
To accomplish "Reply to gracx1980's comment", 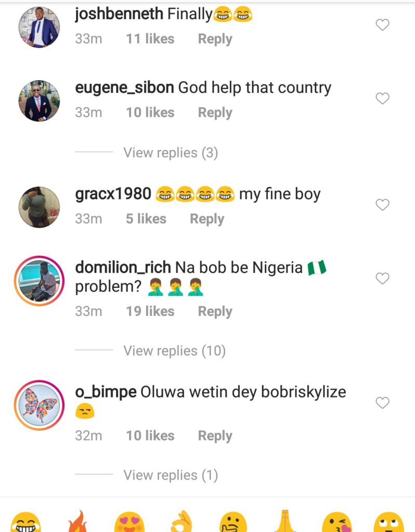I will (x=206, y=219).
